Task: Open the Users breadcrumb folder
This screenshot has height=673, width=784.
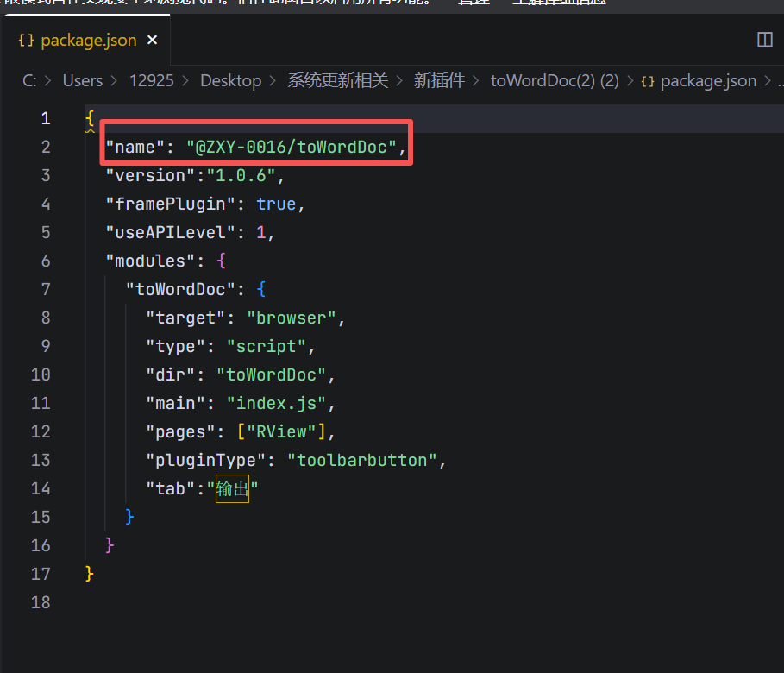Action: pyautogui.click(x=83, y=80)
